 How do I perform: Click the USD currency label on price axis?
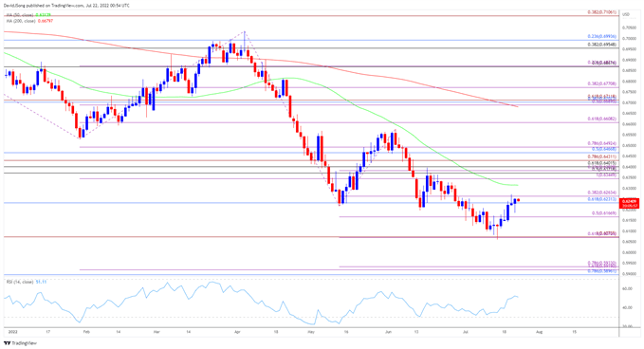[x=626, y=15]
